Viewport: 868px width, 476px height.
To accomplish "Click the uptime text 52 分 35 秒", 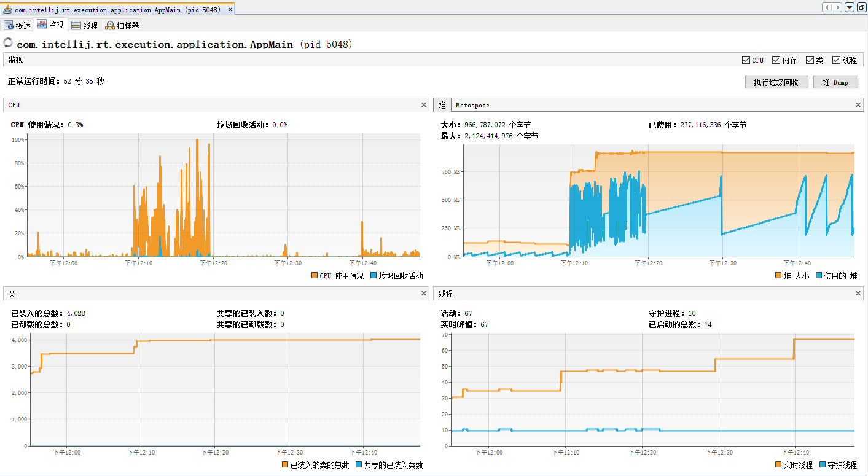I will point(84,81).
